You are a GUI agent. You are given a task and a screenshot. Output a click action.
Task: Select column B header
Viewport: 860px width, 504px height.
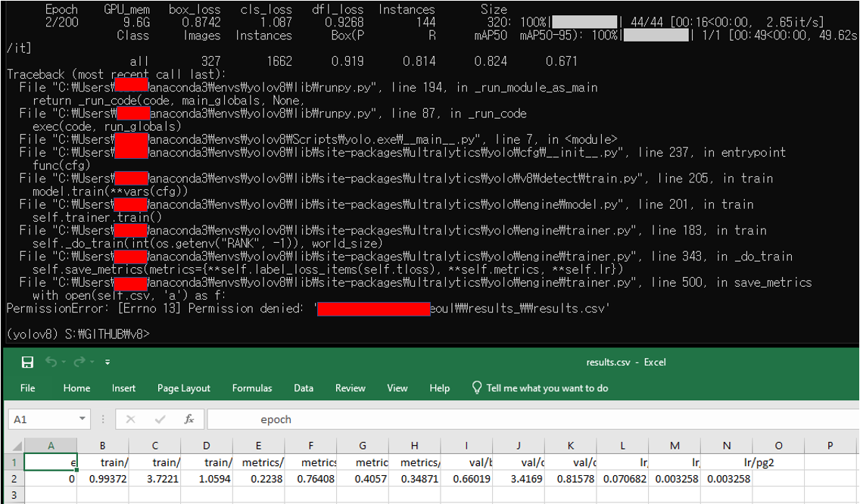102,445
